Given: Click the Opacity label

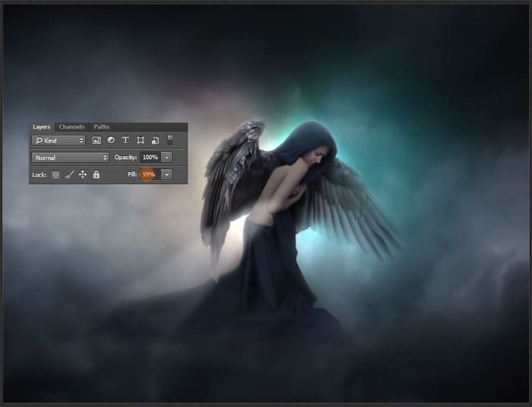Looking at the screenshot, I should point(125,157).
